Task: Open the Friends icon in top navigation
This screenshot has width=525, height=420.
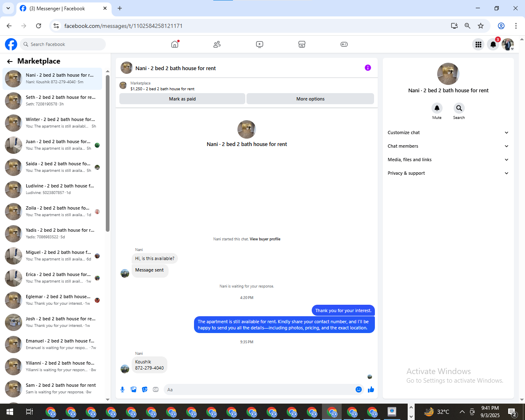Action: 217,44
